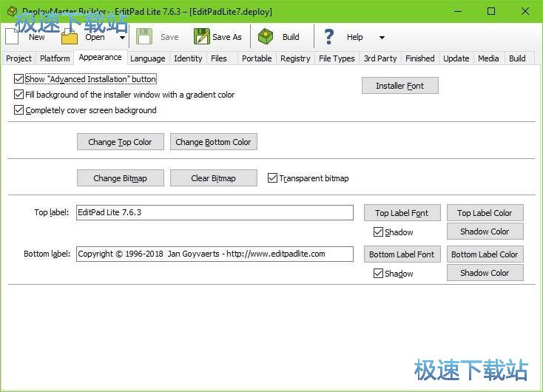
Task: Uncheck Fill background with gradient color
Action: click(18, 95)
